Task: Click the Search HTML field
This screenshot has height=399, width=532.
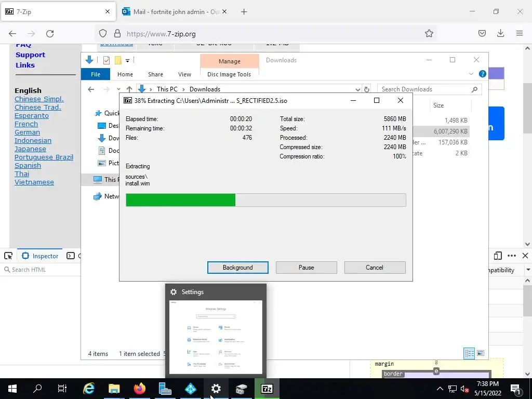Action: pos(41,270)
